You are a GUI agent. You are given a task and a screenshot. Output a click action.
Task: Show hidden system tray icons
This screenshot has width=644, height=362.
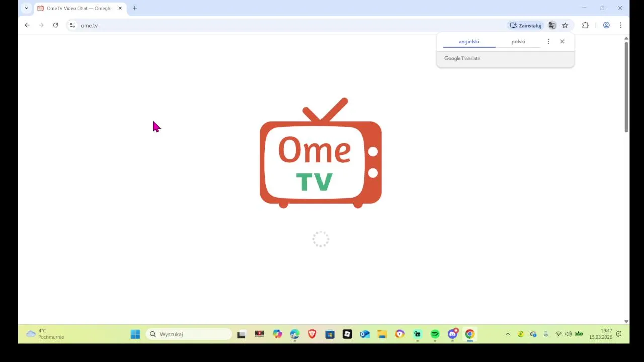508,334
